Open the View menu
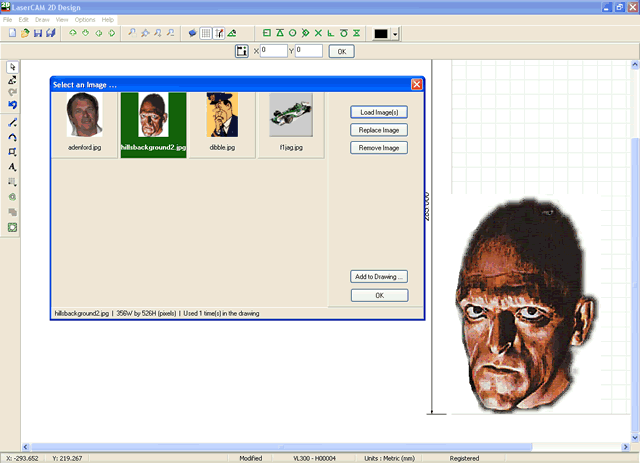 (62, 20)
